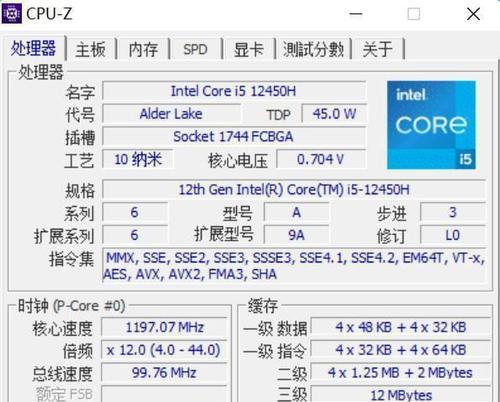Open the 内存 tab
The height and width of the screenshot is (402, 500).
pyautogui.click(x=143, y=50)
